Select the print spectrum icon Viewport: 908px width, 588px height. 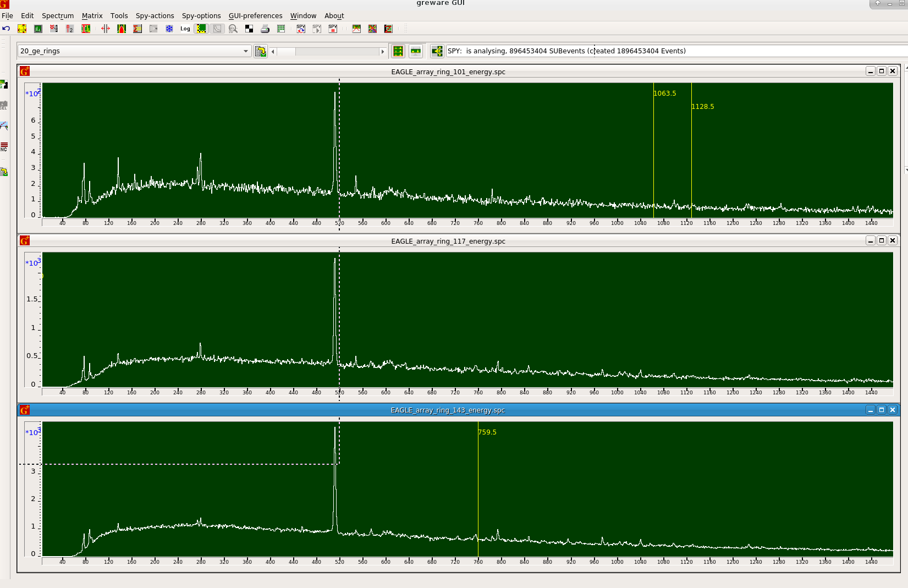pos(265,29)
